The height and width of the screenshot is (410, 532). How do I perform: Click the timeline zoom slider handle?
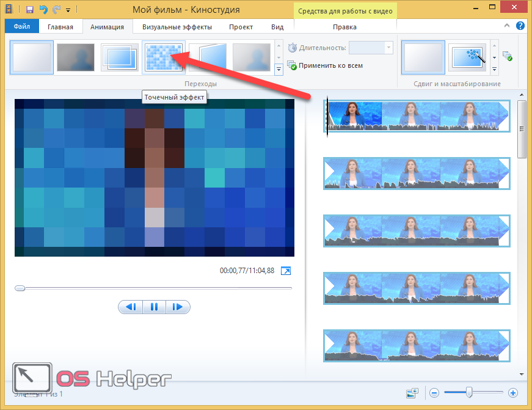pyautogui.click(x=469, y=392)
